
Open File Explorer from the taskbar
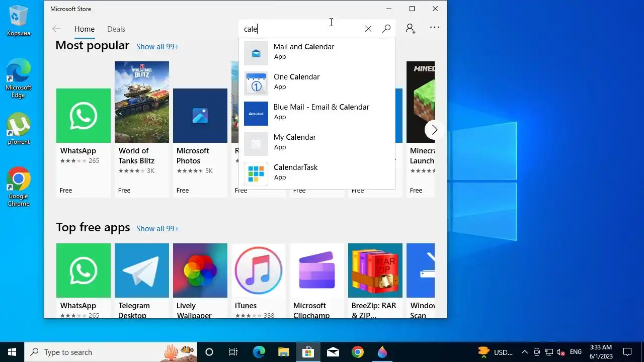[283, 352]
